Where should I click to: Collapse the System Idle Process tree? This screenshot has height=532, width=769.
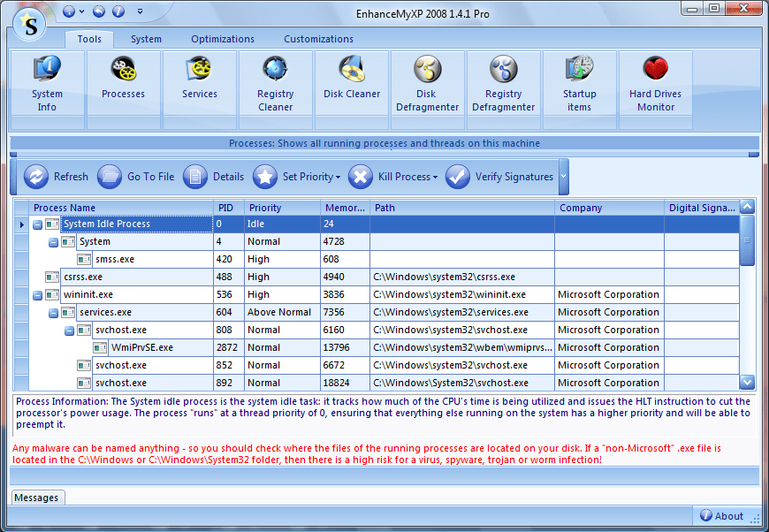36,224
